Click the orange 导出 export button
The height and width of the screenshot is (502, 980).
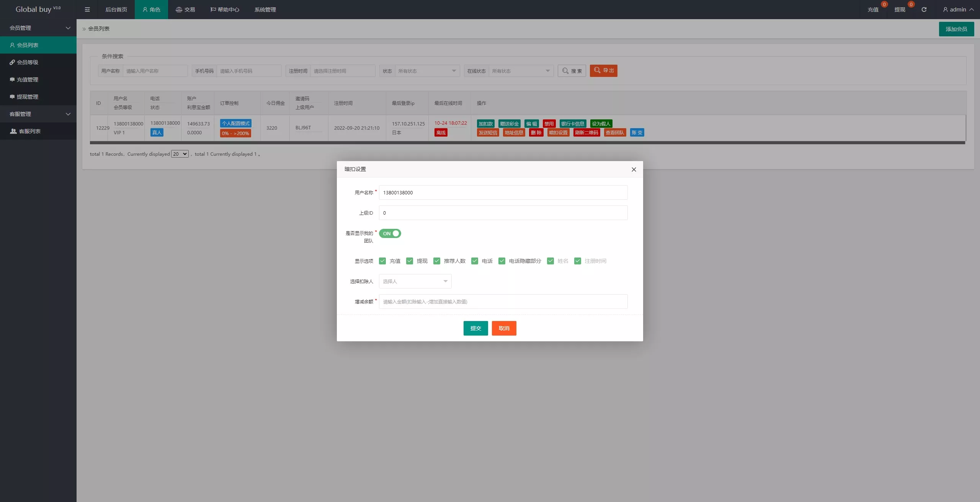[x=603, y=71]
